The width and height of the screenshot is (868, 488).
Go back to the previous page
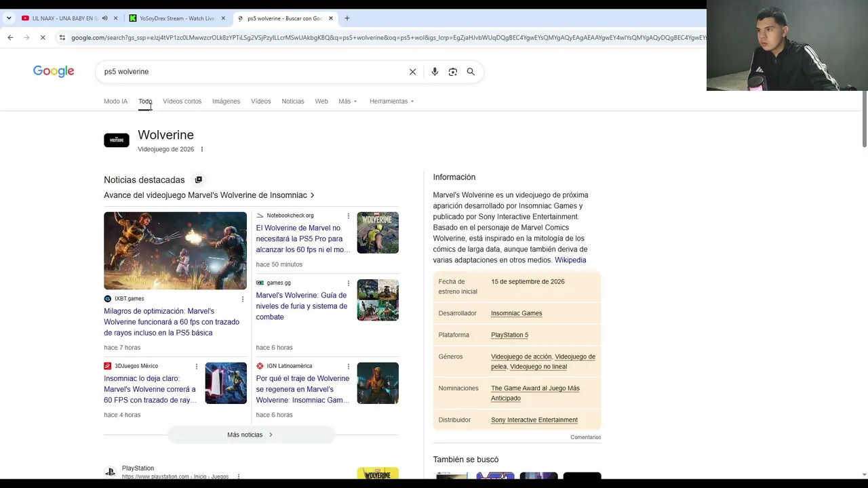click(x=10, y=37)
